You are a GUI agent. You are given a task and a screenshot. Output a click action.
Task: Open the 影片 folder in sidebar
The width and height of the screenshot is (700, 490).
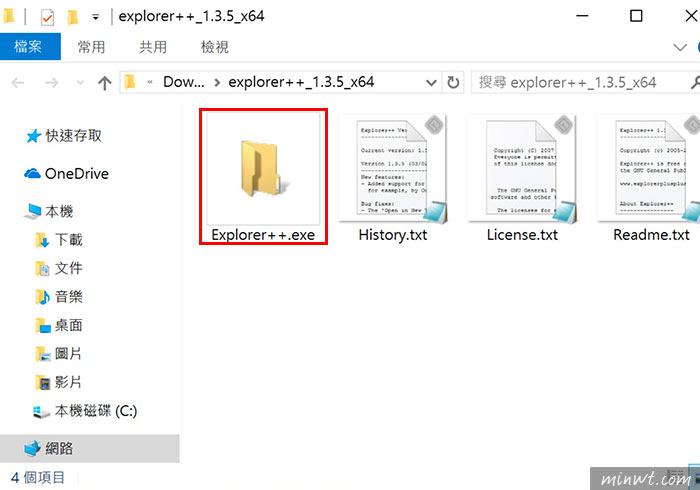tap(59, 382)
